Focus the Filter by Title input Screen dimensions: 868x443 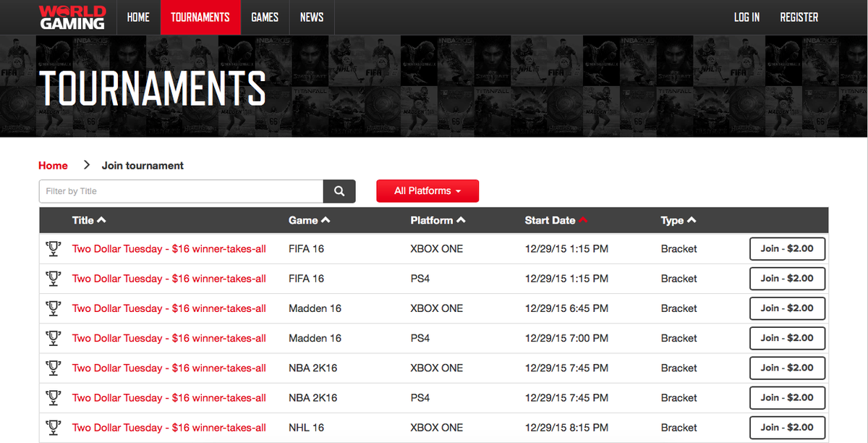click(x=181, y=191)
